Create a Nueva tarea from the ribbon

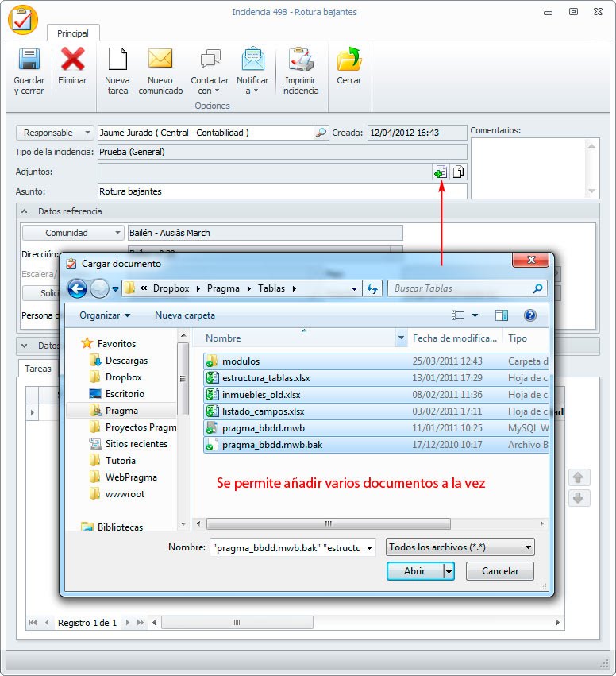117,71
